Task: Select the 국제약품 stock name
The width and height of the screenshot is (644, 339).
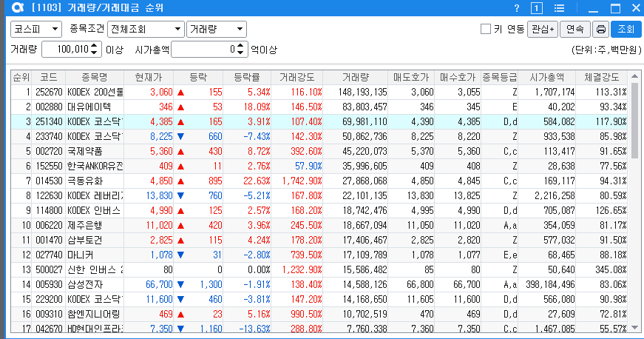Action: click(84, 151)
